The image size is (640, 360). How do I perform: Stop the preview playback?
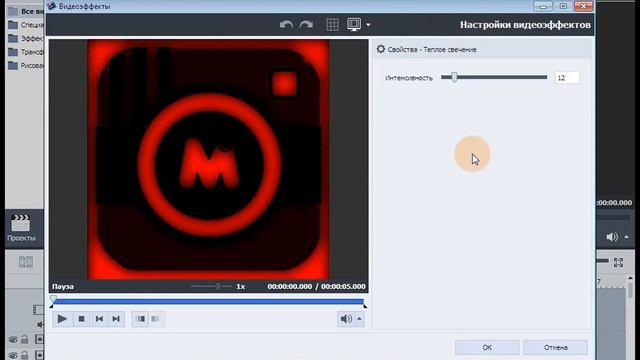point(81,319)
